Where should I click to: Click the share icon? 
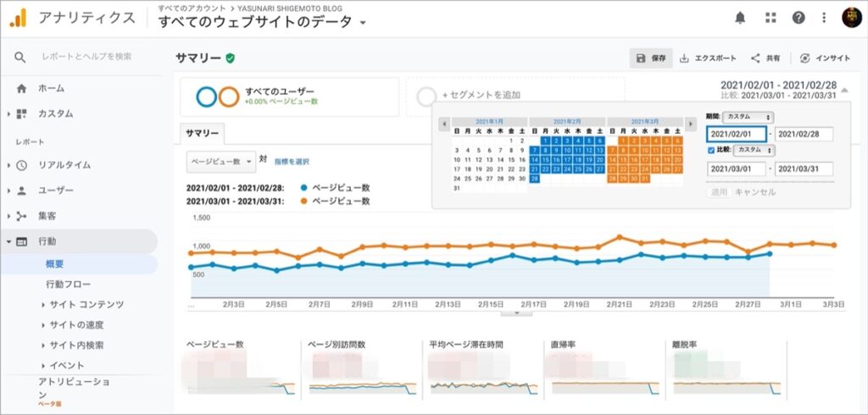coord(755,58)
